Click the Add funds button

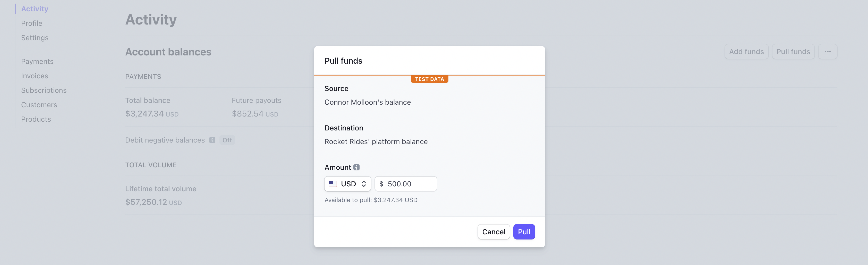pos(746,52)
